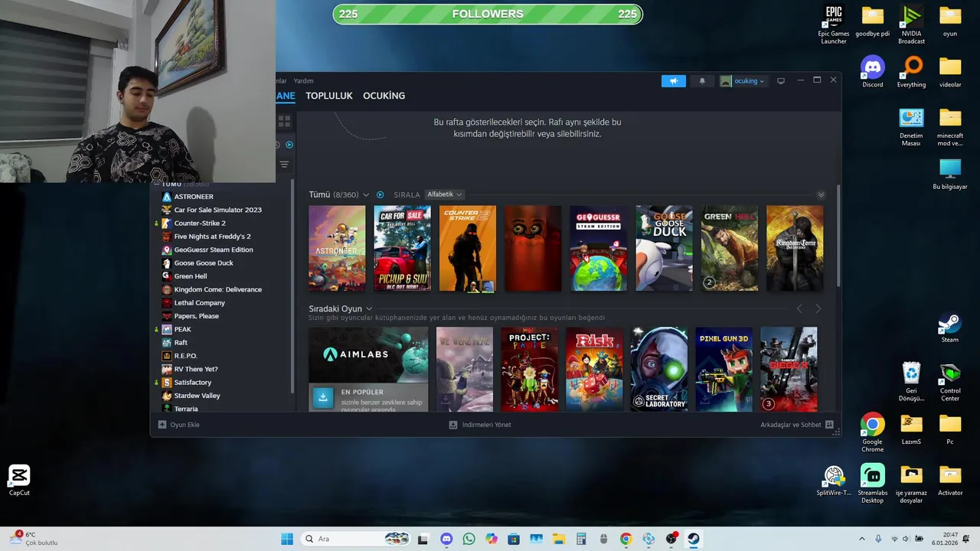The width and height of the screenshot is (980, 551).
Task: Open the Pixel Gun 3D cover
Action: [724, 370]
